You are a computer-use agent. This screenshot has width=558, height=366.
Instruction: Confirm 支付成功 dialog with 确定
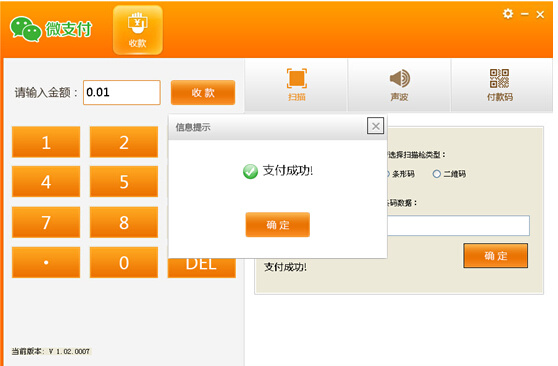point(278,225)
